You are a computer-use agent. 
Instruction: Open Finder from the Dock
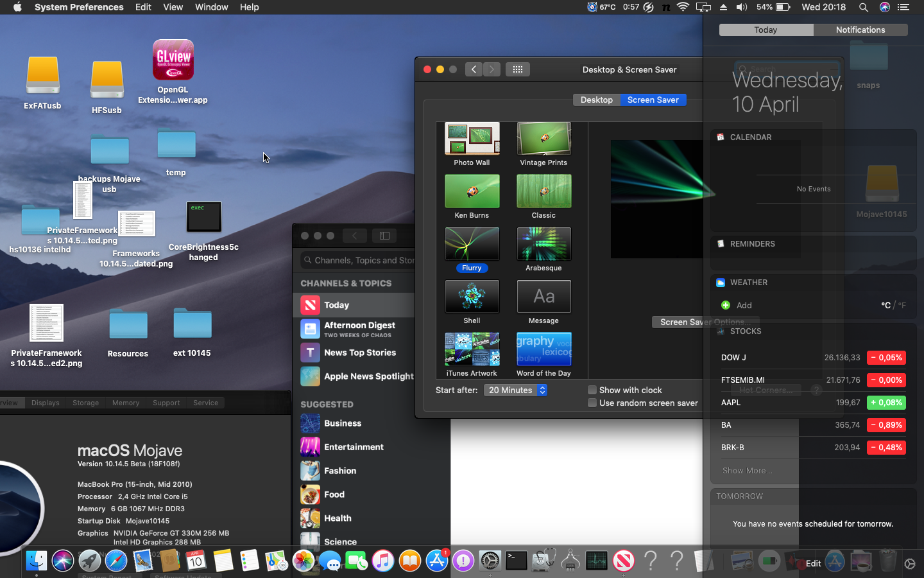pyautogui.click(x=37, y=561)
